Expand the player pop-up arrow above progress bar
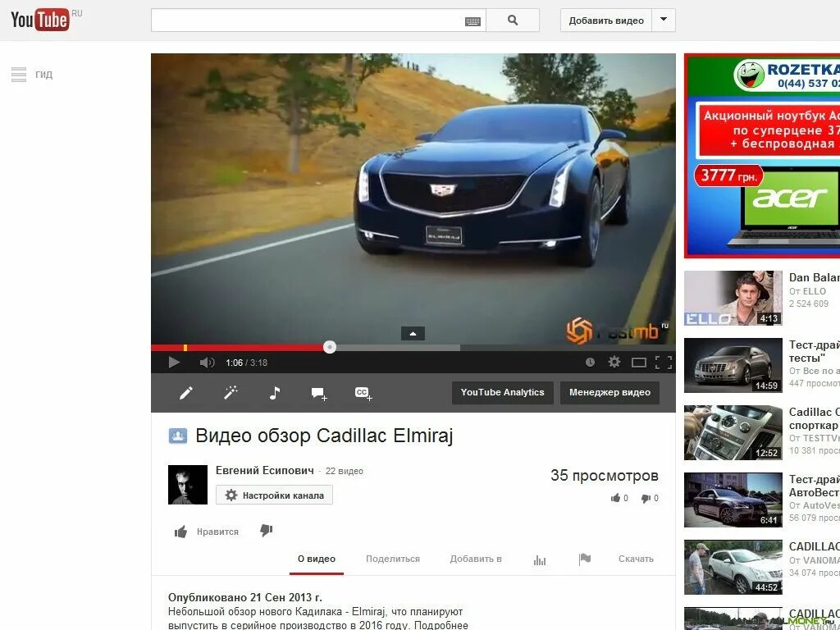The width and height of the screenshot is (840, 630). [x=413, y=333]
